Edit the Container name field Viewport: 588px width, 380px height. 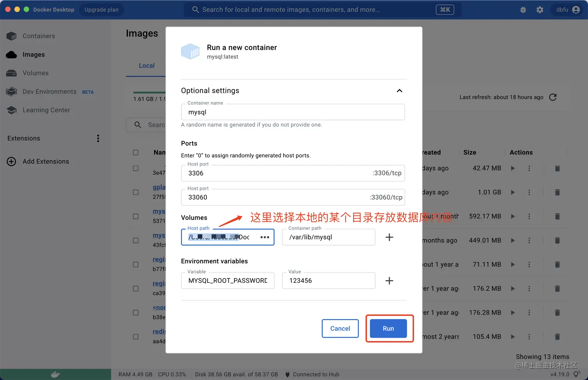tap(293, 112)
